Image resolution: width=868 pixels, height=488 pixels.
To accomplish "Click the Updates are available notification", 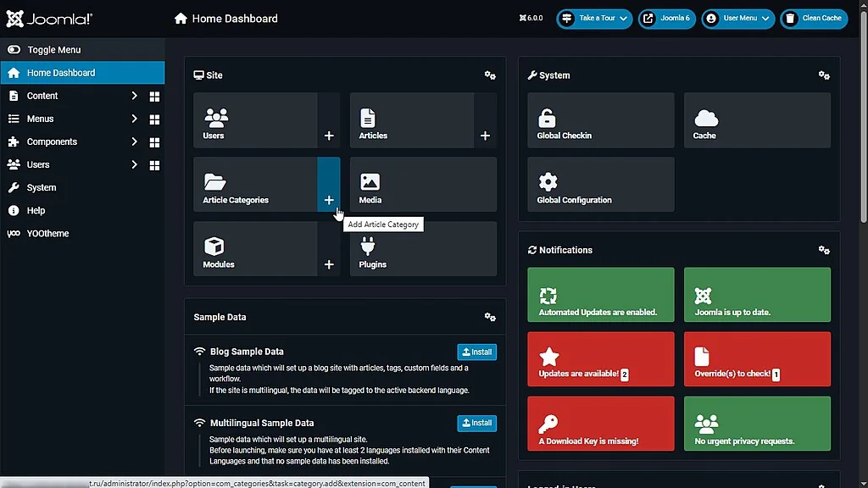I will click(x=600, y=358).
